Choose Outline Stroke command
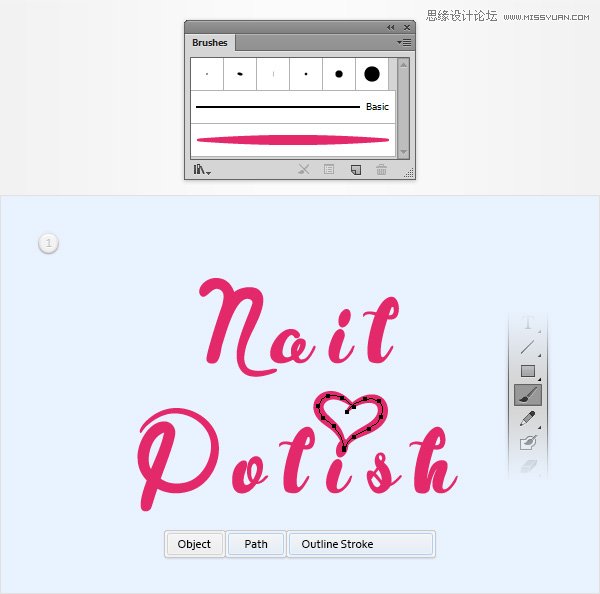The image size is (600, 594). 361,544
